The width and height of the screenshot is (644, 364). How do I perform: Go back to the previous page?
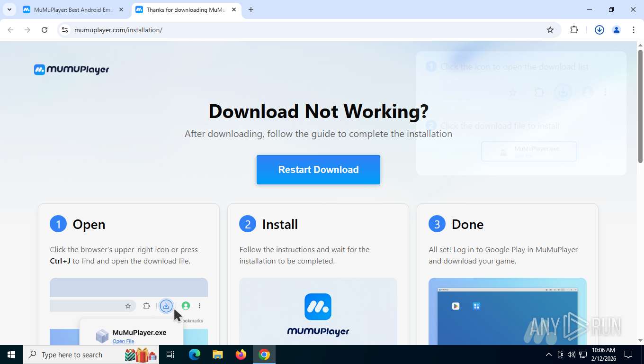(10, 30)
